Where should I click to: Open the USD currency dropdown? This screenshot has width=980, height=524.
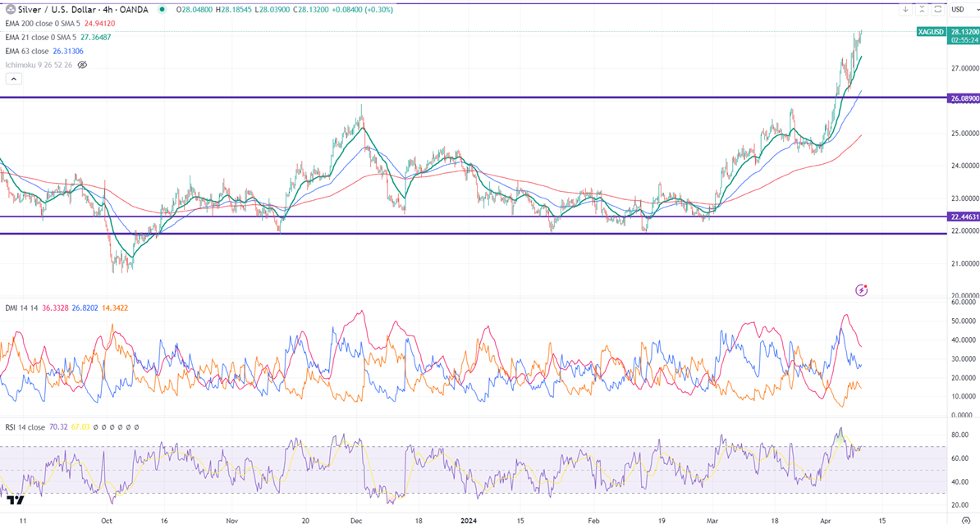963,9
